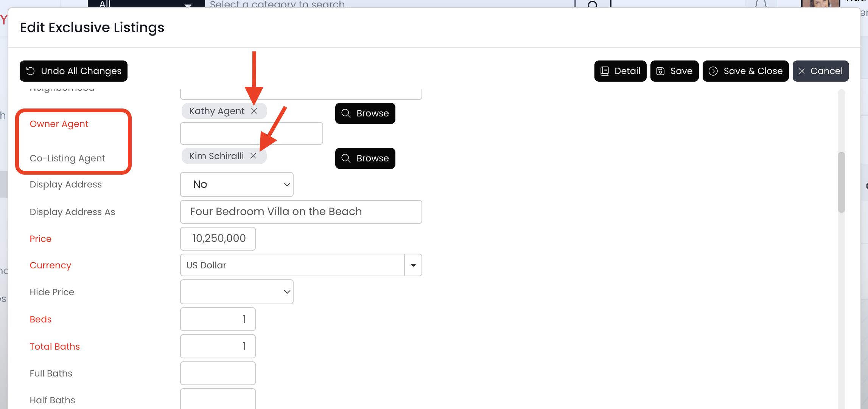Click the Total Baths field
This screenshot has height=409, width=868.
coord(218,346)
